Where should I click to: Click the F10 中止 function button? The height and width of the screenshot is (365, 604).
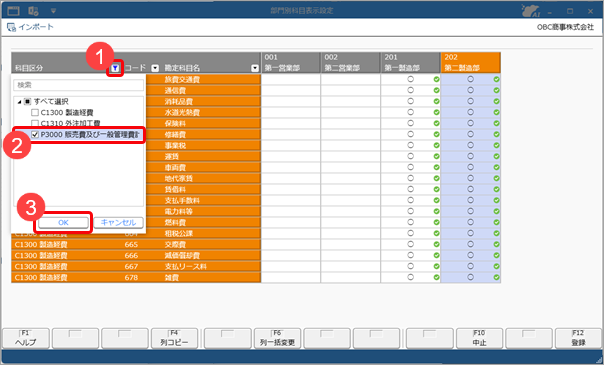click(x=480, y=338)
